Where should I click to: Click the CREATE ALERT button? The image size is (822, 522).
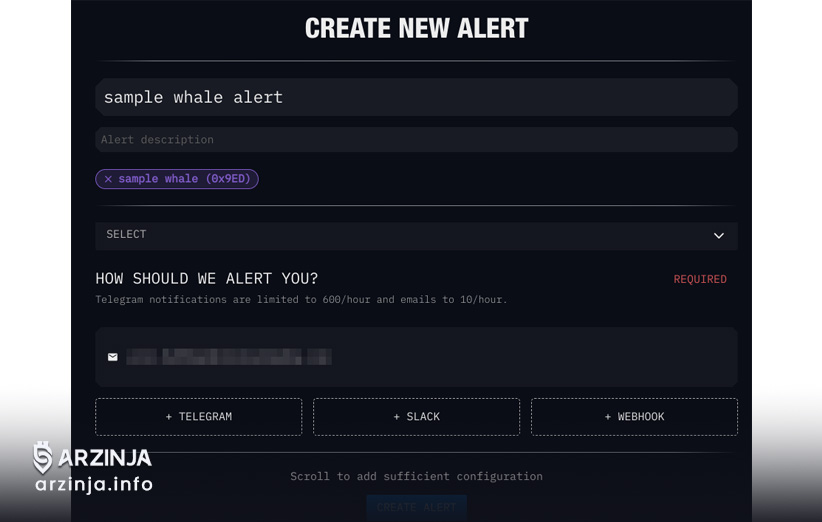tap(416, 507)
